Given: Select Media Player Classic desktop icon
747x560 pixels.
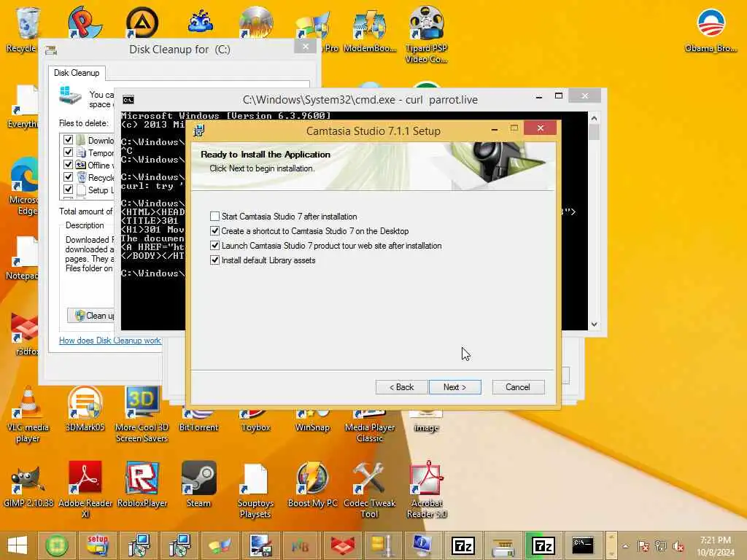Looking at the screenshot, I should (370, 426).
